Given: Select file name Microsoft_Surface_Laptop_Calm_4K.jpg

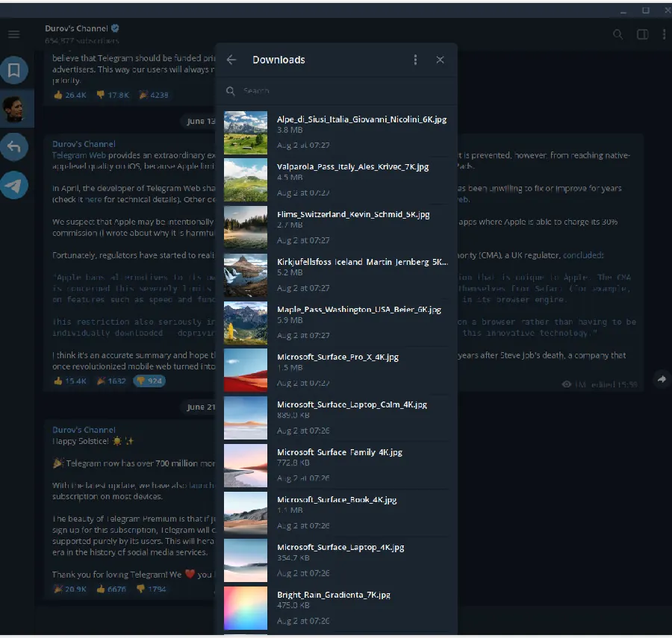Looking at the screenshot, I should 352,404.
